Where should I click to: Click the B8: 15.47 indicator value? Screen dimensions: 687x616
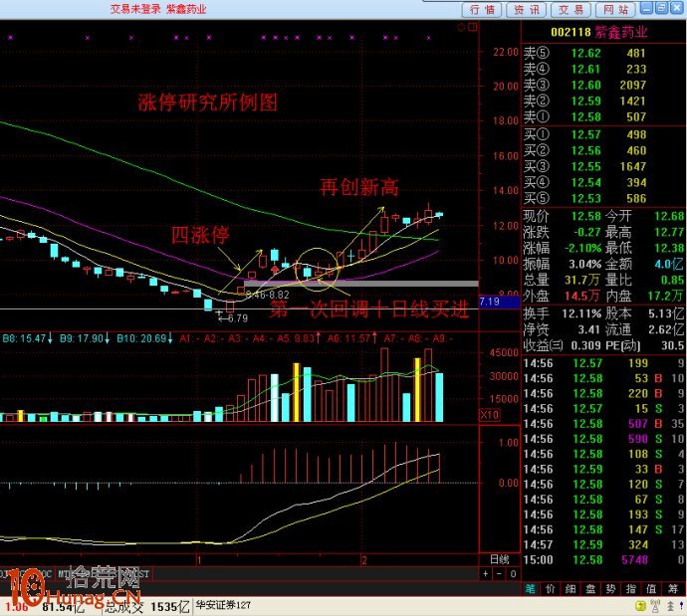pyautogui.click(x=28, y=338)
